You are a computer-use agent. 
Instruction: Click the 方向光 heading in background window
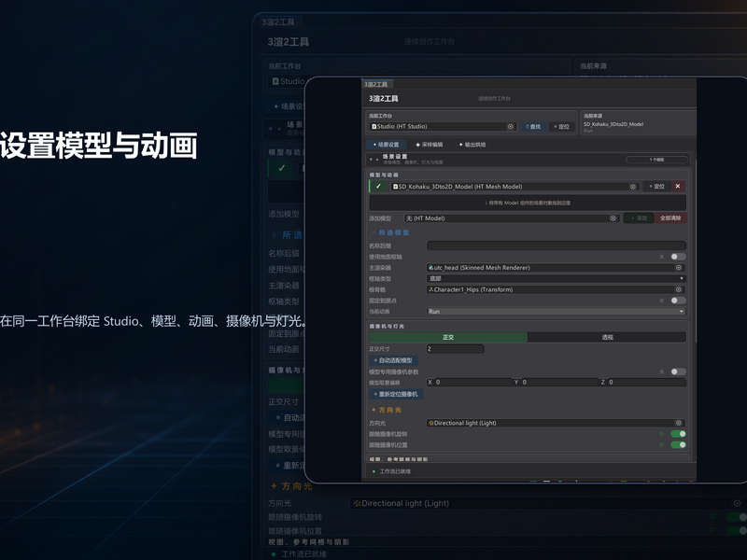[297, 486]
